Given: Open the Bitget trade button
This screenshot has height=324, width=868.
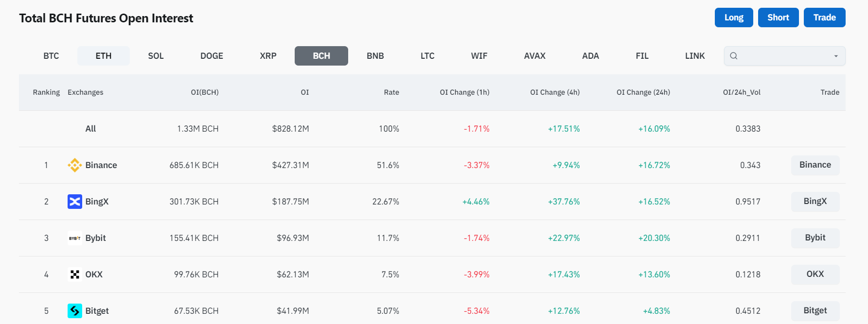Looking at the screenshot, I should (x=815, y=311).
